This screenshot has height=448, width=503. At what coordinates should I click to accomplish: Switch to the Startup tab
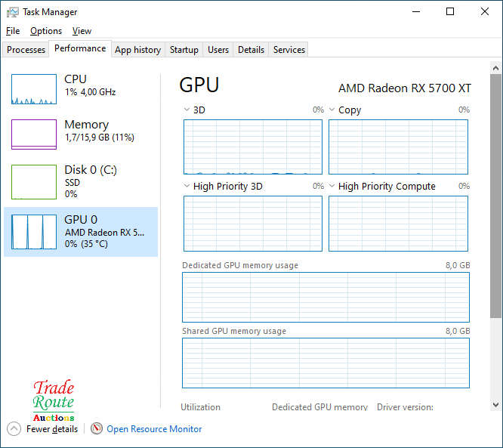(x=184, y=50)
